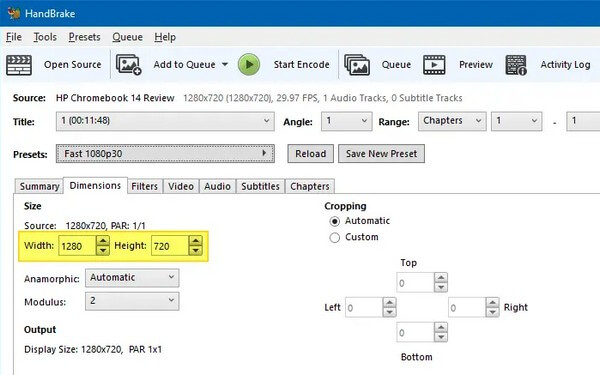Click the Right crop value field

click(467, 307)
